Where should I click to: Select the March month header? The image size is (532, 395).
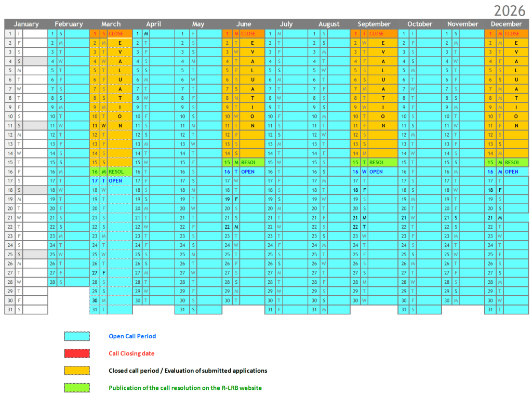(111, 24)
